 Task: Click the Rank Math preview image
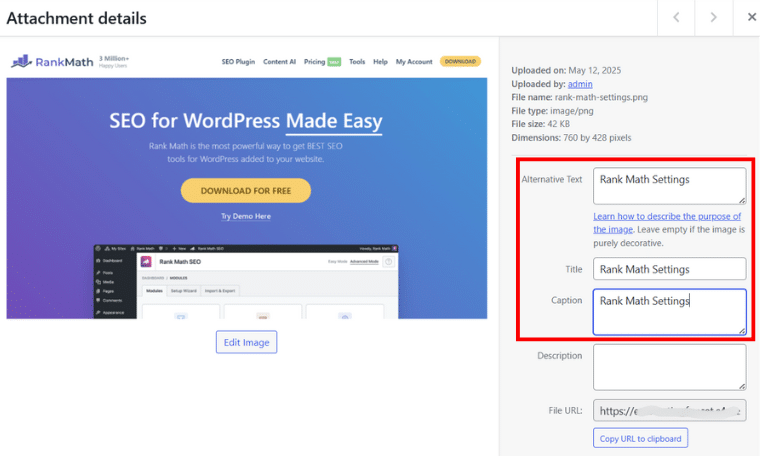tap(247, 183)
